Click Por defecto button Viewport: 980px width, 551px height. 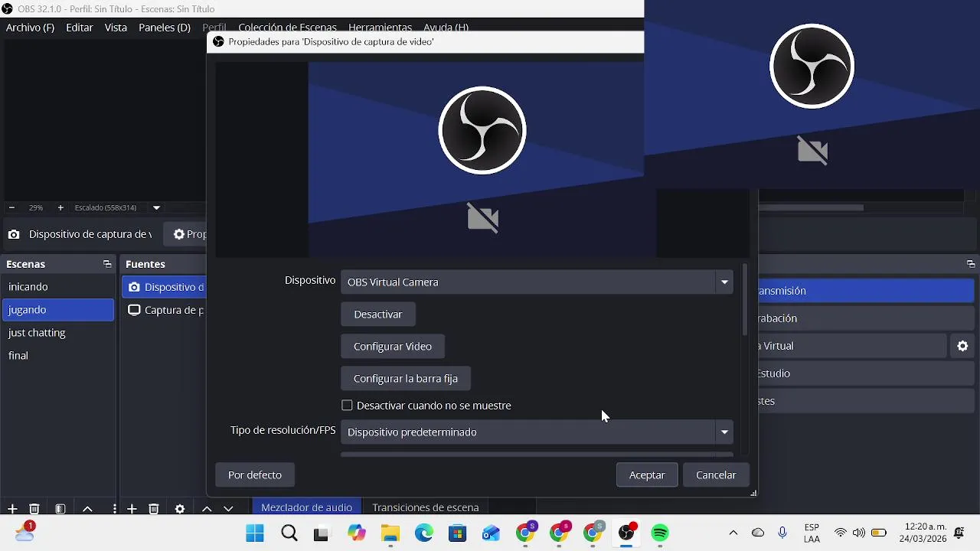tap(255, 475)
